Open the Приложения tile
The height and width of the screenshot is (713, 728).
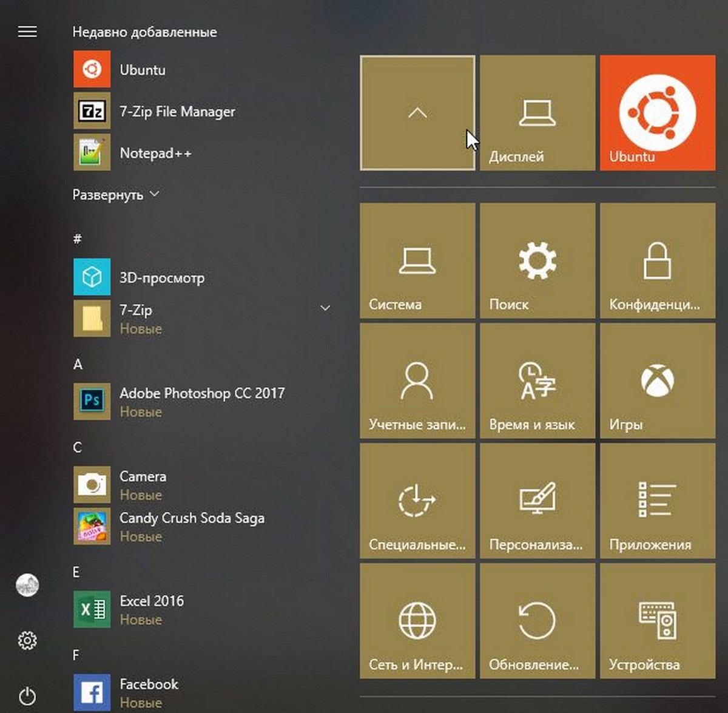point(658,501)
